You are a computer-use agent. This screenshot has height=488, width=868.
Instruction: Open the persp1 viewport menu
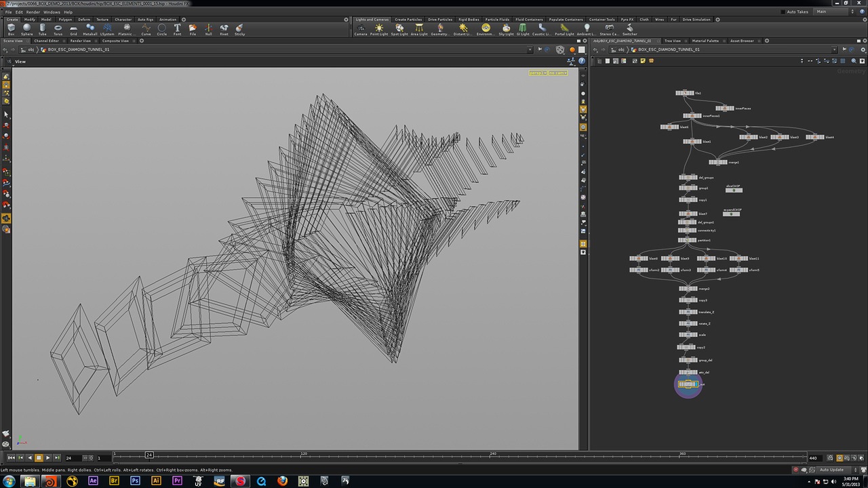pos(537,73)
